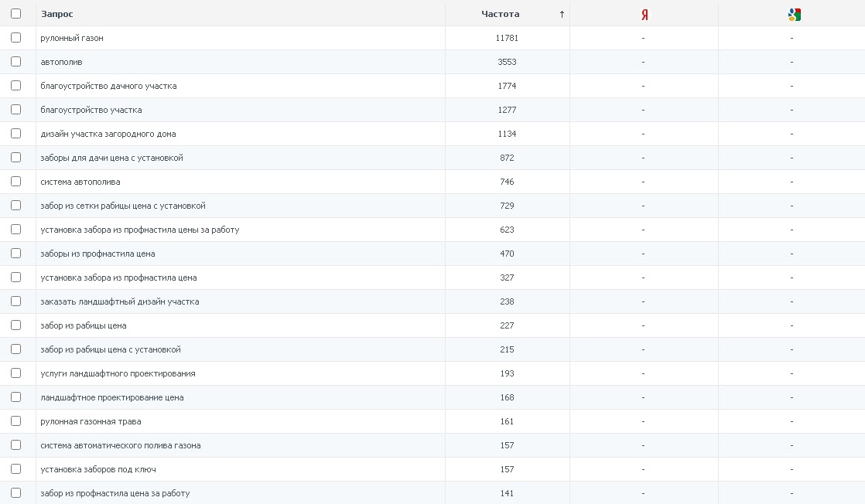Image resolution: width=865 pixels, height=504 pixels.
Task: Click the Google icon column header
Action: 793,14
